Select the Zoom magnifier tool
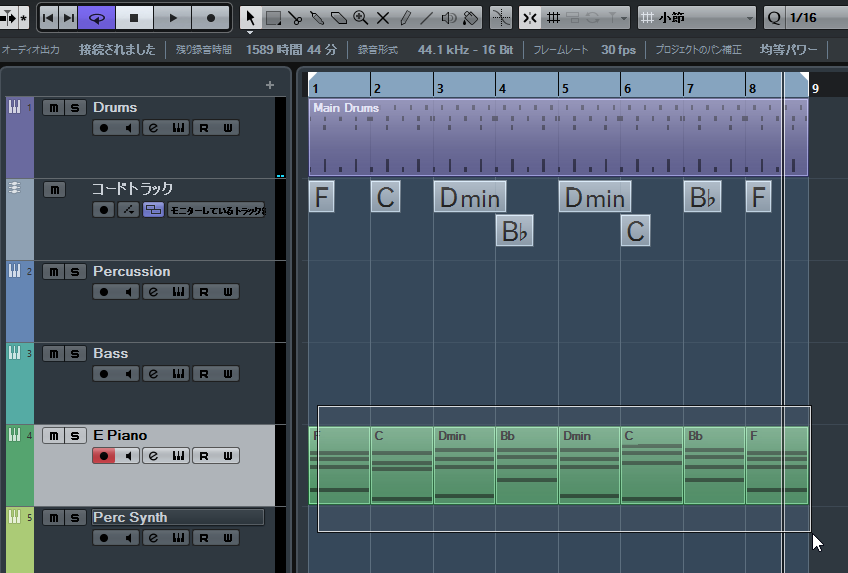The image size is (848, 573). click(361, 18)
